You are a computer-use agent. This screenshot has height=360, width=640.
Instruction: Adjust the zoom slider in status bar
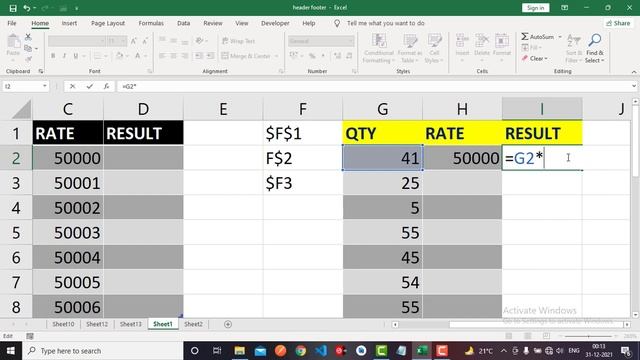(588, 336)
